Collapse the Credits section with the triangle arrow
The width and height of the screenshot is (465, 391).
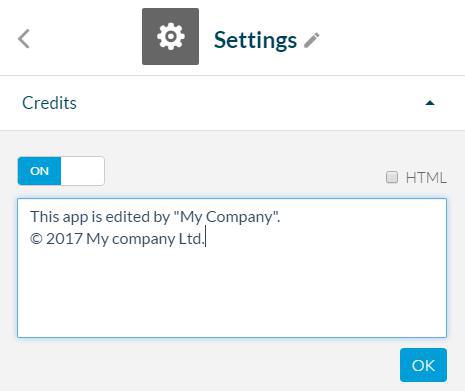click(x=430, y=103)
